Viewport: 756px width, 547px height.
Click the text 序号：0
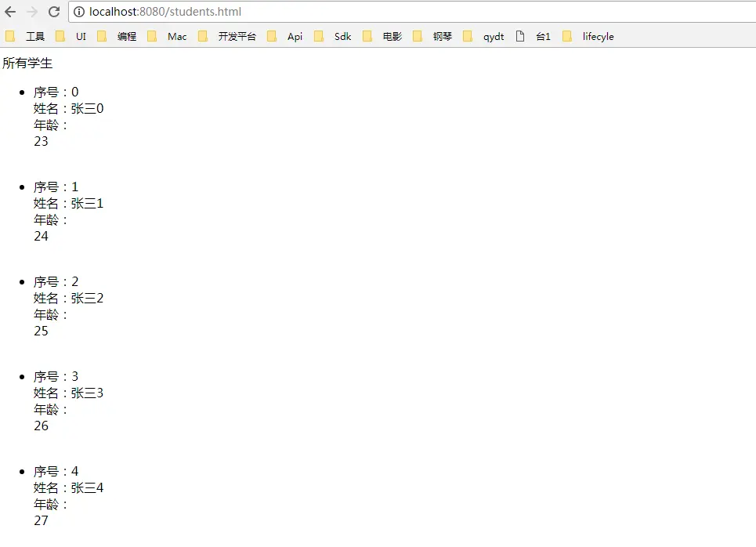[56, 92]
